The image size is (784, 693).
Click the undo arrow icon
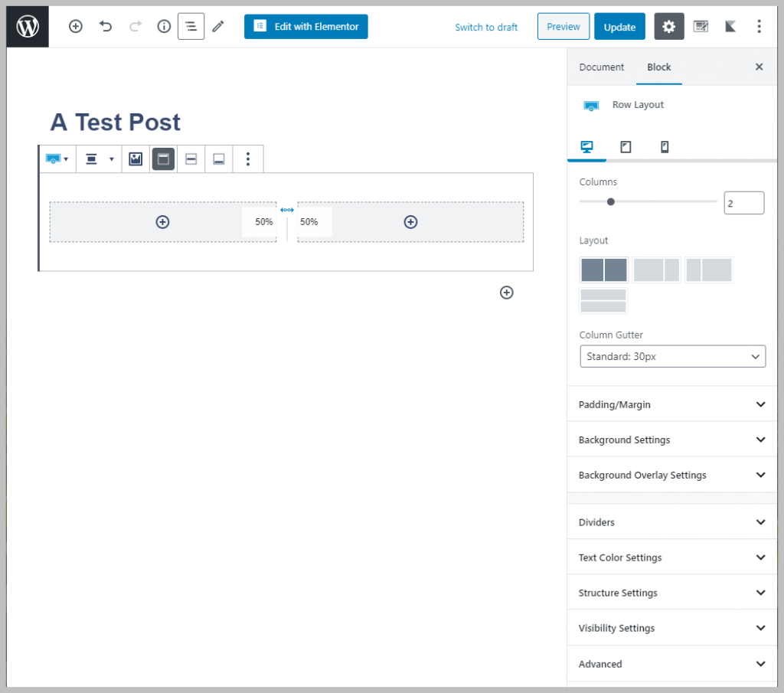106,27
